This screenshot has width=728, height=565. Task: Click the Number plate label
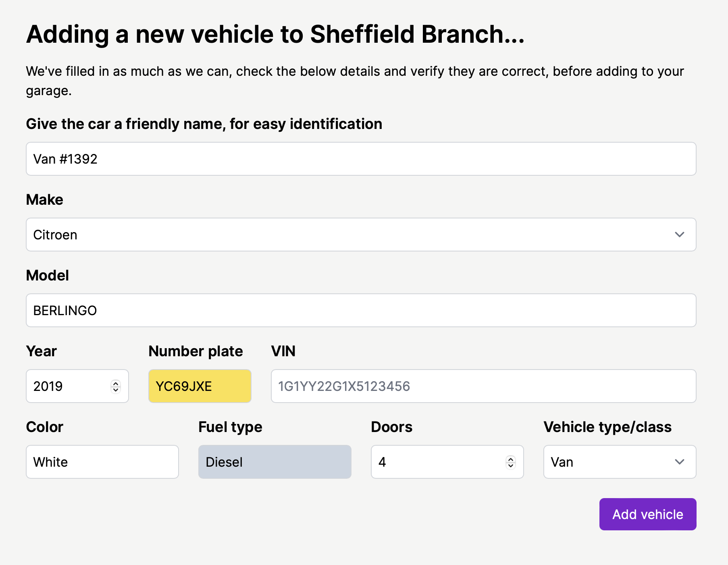196,351
